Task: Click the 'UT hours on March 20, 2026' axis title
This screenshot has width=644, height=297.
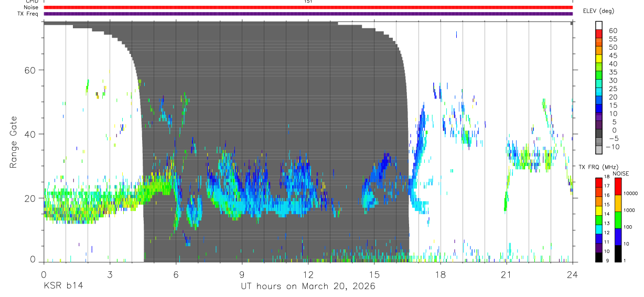Action: click(x=308, y=287)
